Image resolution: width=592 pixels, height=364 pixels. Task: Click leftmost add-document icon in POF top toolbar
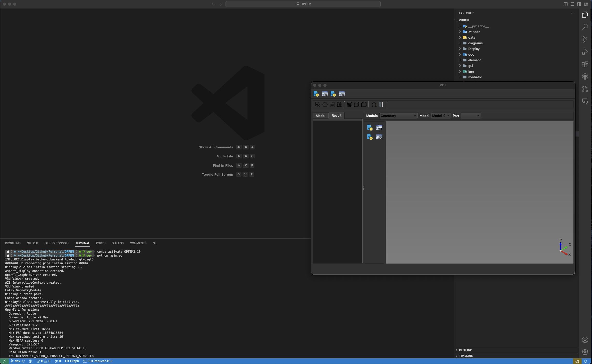pyautogui.click(x=316, y=94)
